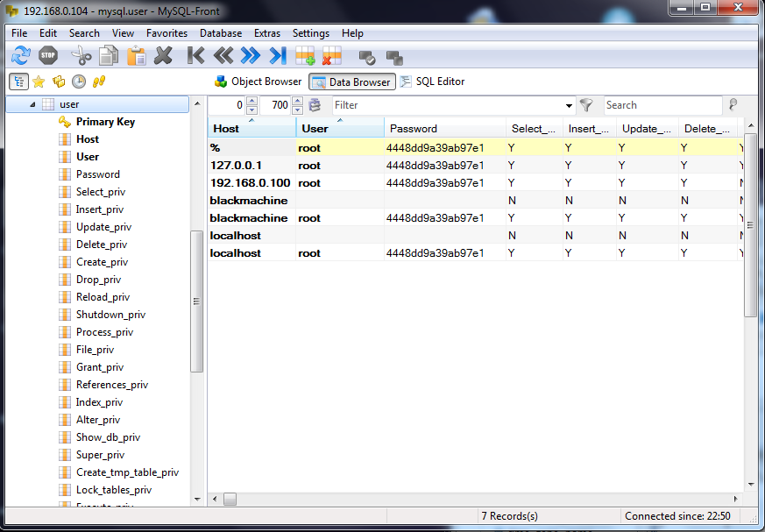Viewport: 765px width, 532px height.
Task: Open the Search menu
Action: tap(84, 33)
